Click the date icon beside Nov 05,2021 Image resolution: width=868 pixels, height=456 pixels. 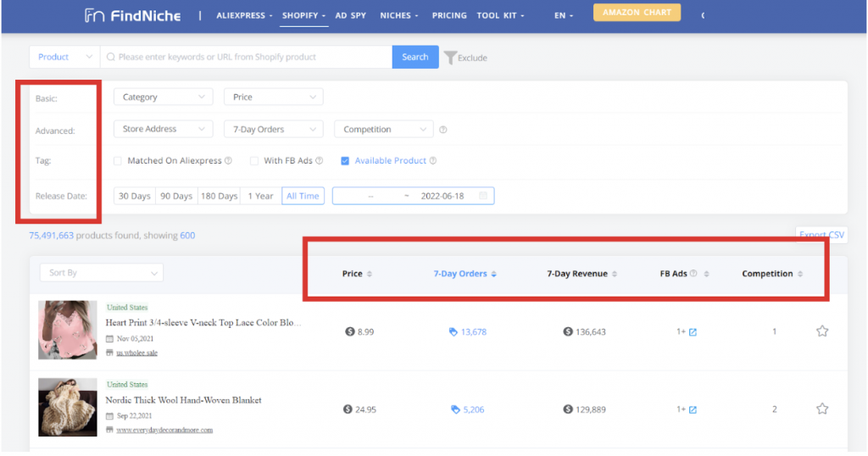point(109,339)
